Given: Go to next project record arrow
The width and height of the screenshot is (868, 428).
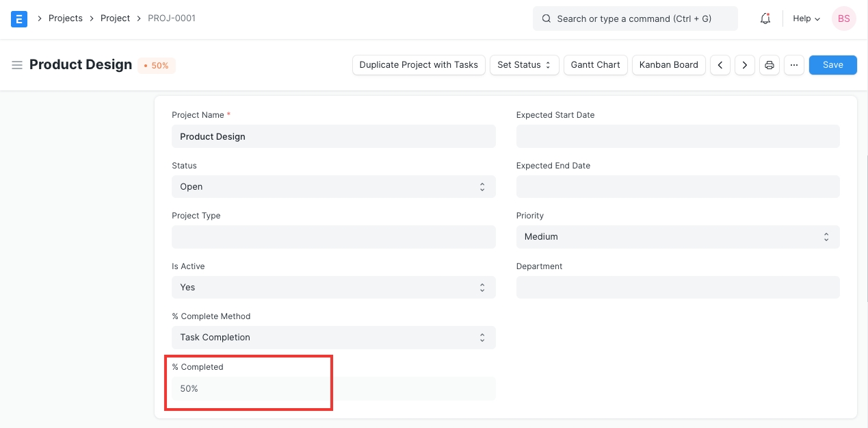Looking at the screenshot, I should pos(744,65).
